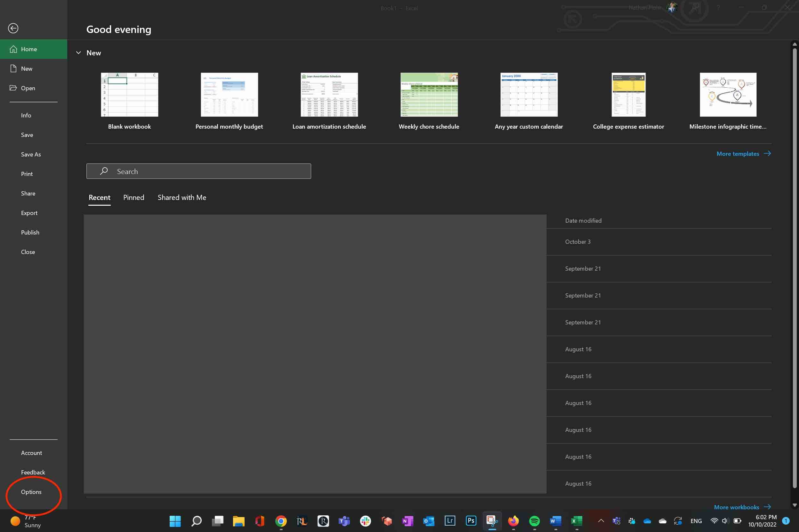Launch Photoshop from the taskbar
This screenshot has width=799, height=532.
pos(471,520)
